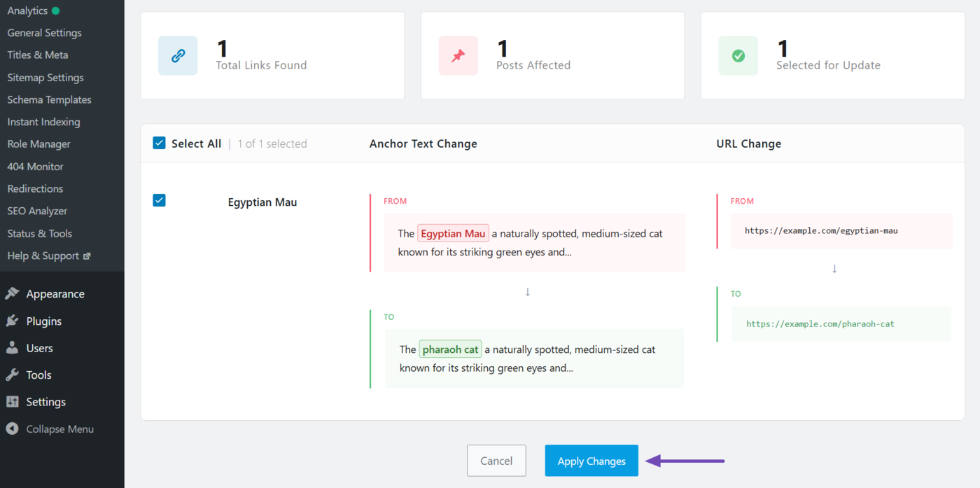This screenshot has height=488, width=980.
Task: Click the checkmark icon in Selected for Update card
Action: (x=738, y=56)
